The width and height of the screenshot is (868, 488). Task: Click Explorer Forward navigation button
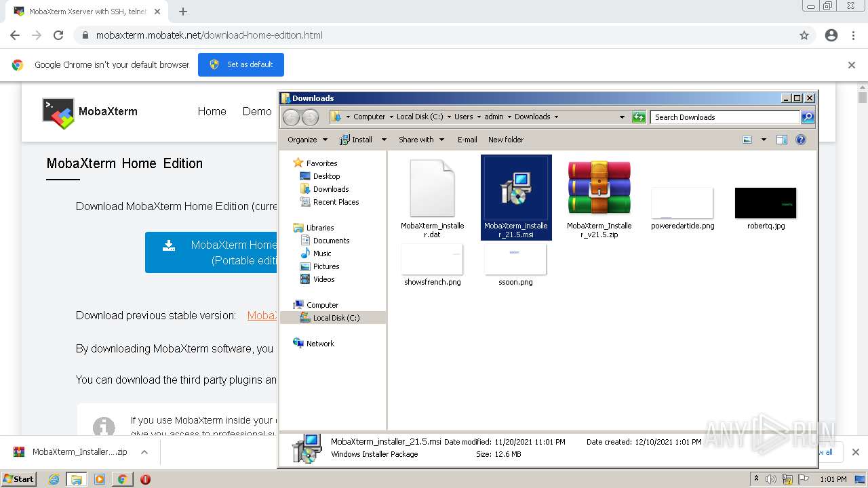tap(310, 117)
